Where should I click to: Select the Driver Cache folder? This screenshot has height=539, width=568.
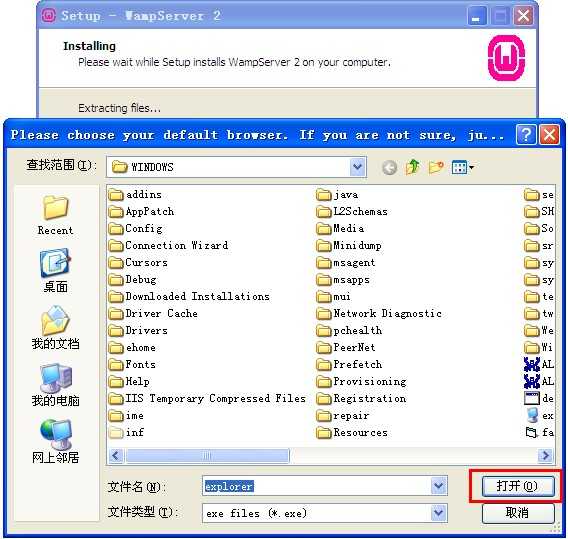coord(153,314)
